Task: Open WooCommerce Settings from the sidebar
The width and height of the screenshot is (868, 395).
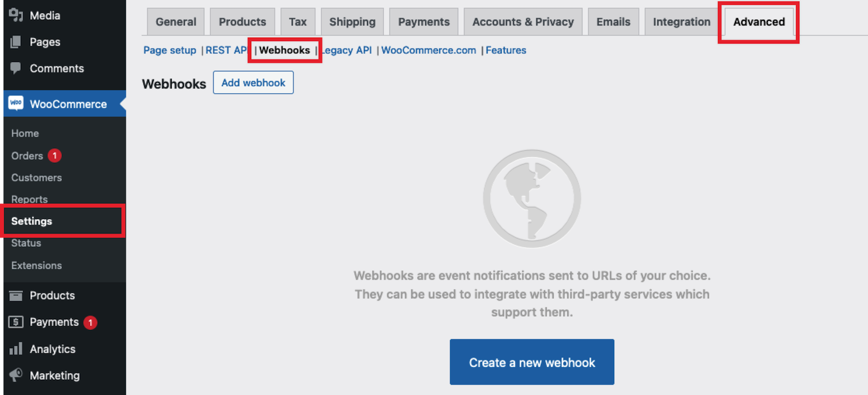Action: (32, 221)
